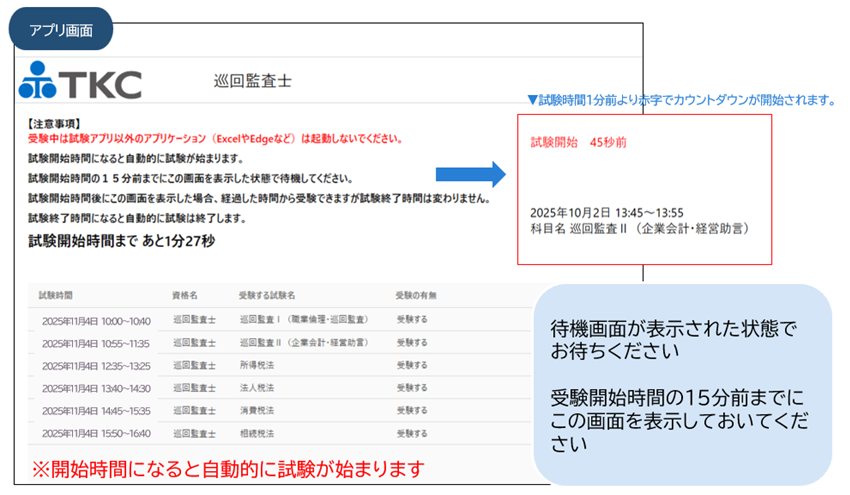
Task: Click 受験する in the 法人税法 row
Action: coord(412,388)
